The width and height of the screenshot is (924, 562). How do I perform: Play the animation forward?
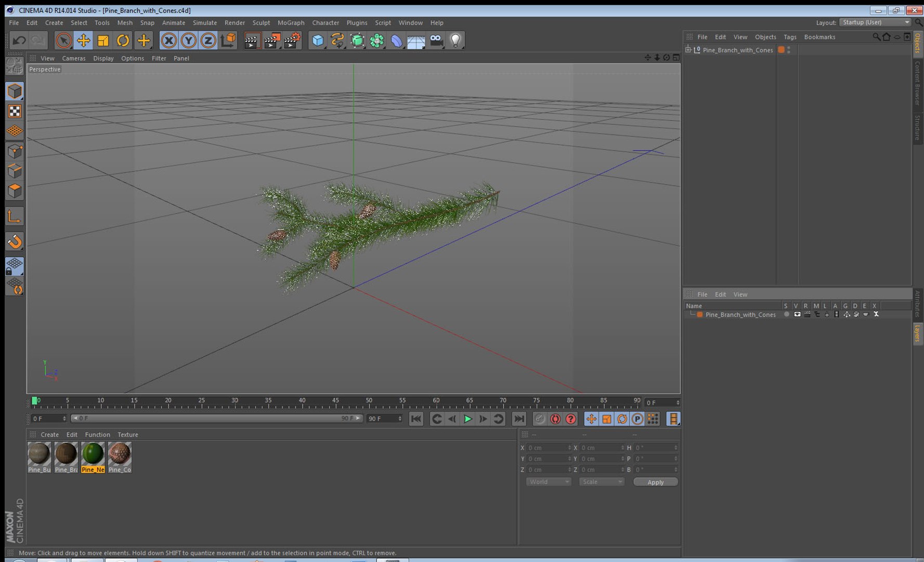(x=467, y=419)
